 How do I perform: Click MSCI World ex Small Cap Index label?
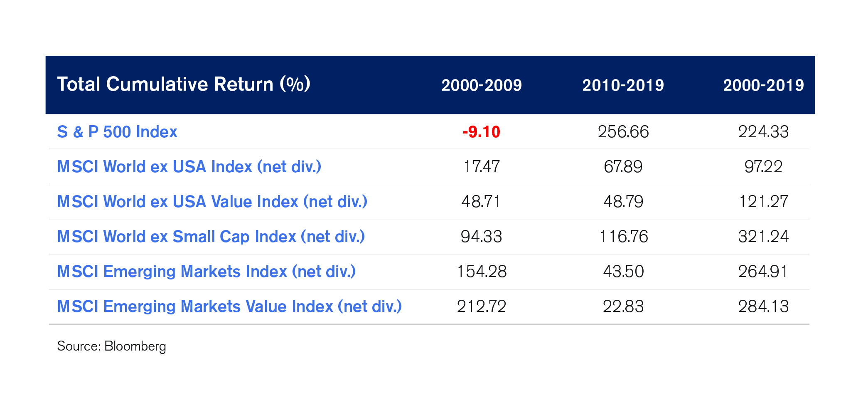coord(211,237)
